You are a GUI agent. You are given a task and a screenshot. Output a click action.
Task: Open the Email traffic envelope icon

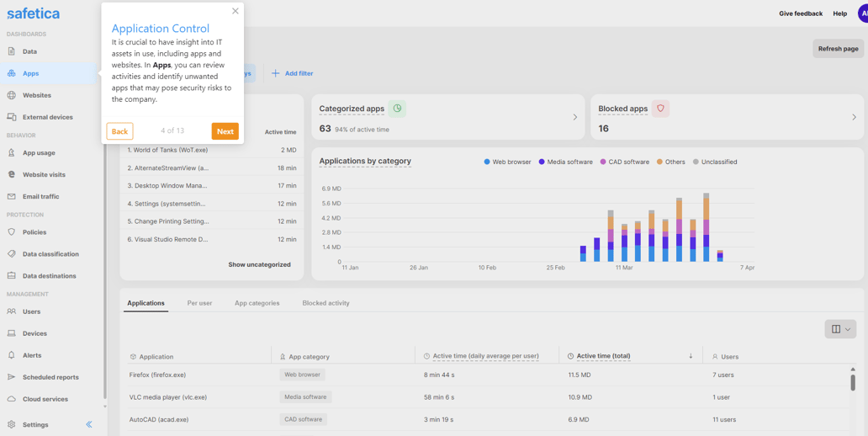11,196
